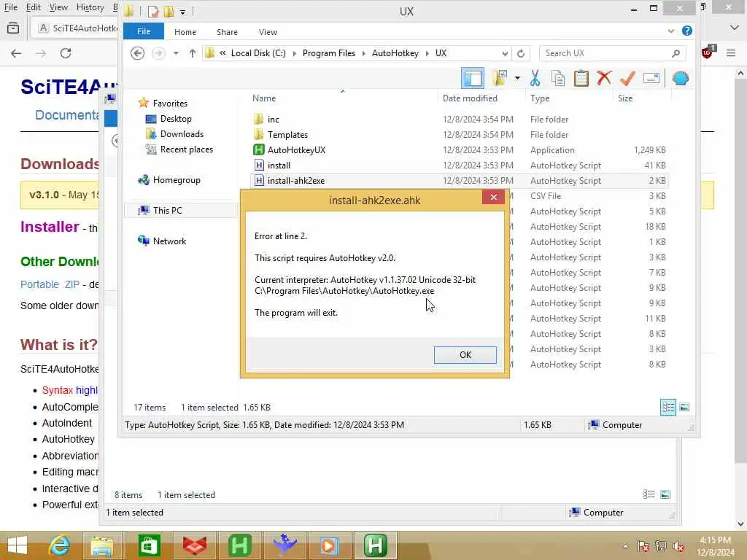Open Internet Explorer from taskbar
The image size is (747, 560).
click(x=58, y=545)
